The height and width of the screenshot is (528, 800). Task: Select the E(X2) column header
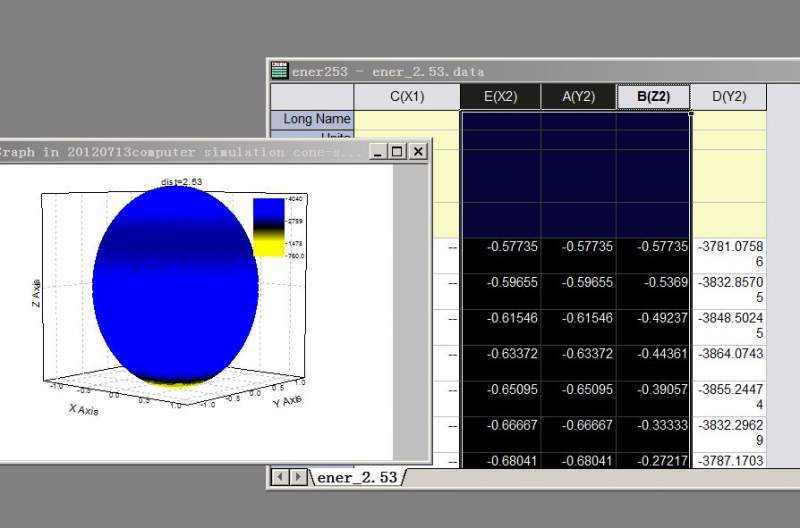(x=501, y=96)
